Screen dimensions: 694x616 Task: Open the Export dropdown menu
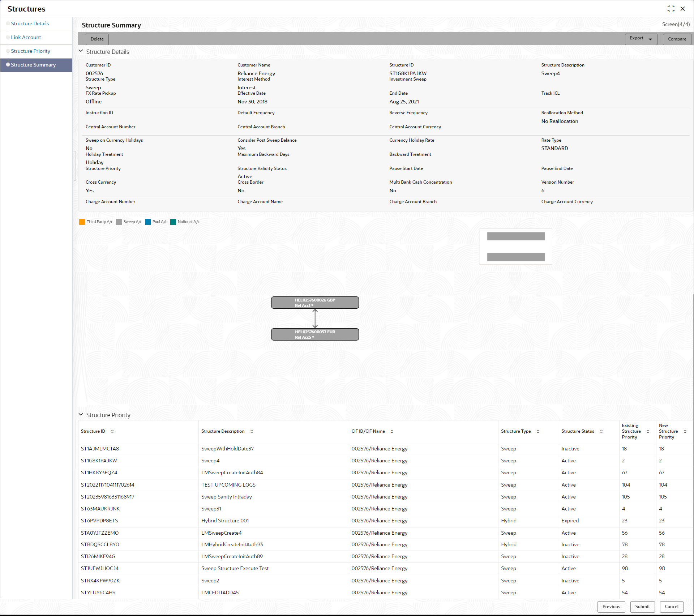(x=641, y=39)
